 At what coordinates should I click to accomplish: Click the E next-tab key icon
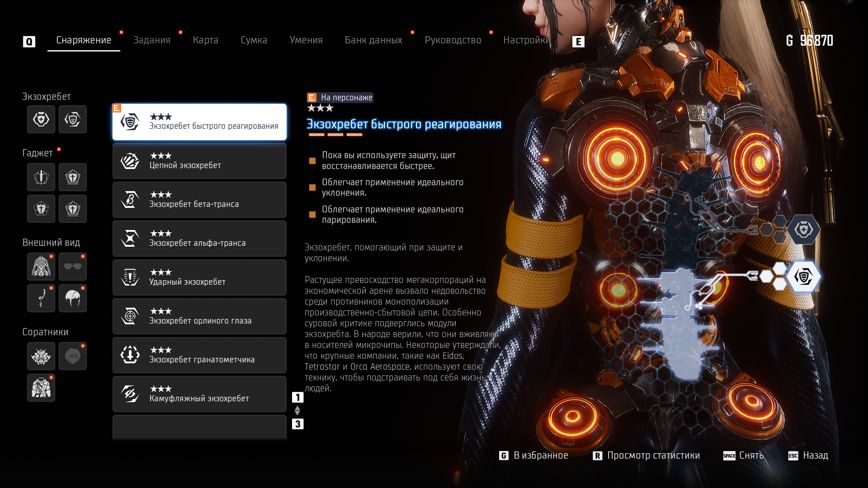[x=578, y=42]
